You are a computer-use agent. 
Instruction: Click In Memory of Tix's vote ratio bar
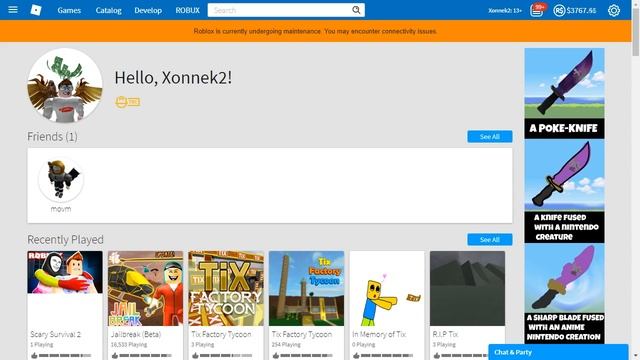click(x=387, y=356)
